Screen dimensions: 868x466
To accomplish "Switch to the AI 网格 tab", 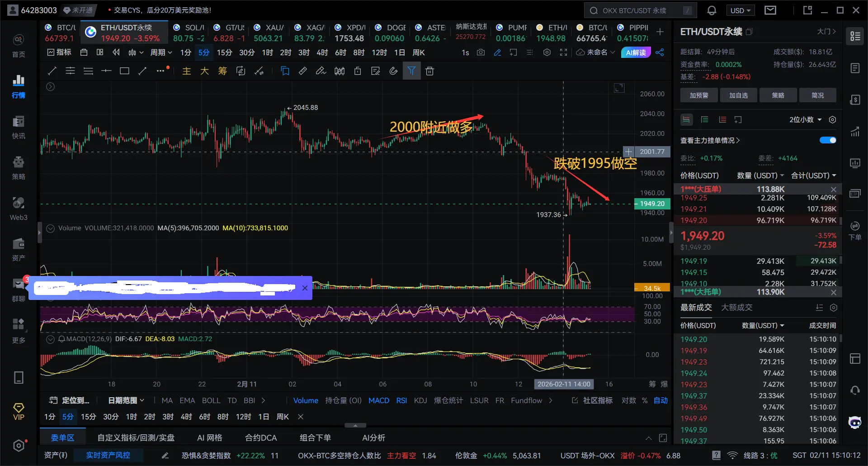I will tap(210, 437).
